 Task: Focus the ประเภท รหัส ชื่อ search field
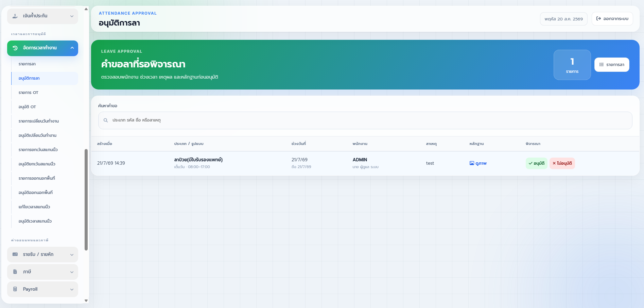[365, 120]
